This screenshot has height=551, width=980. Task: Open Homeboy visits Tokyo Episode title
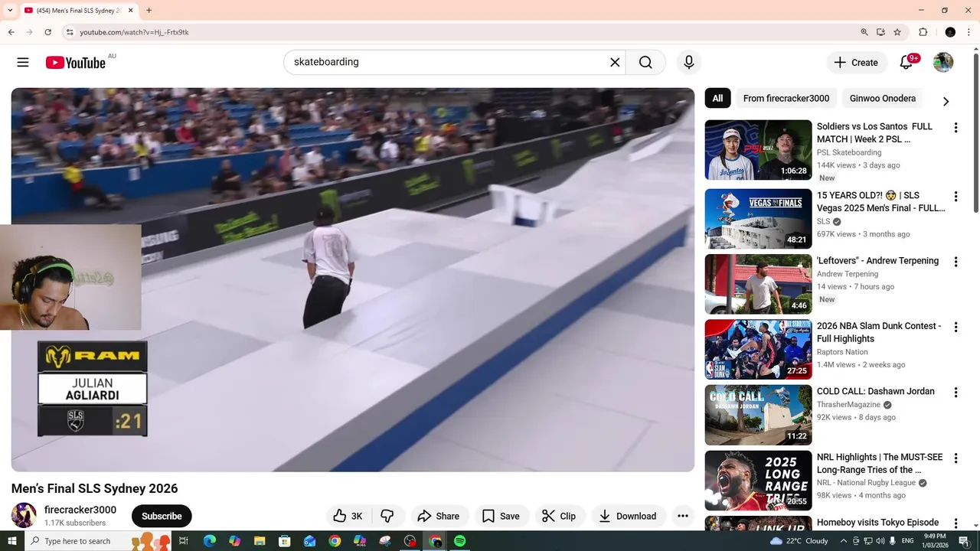click(877, 523)
